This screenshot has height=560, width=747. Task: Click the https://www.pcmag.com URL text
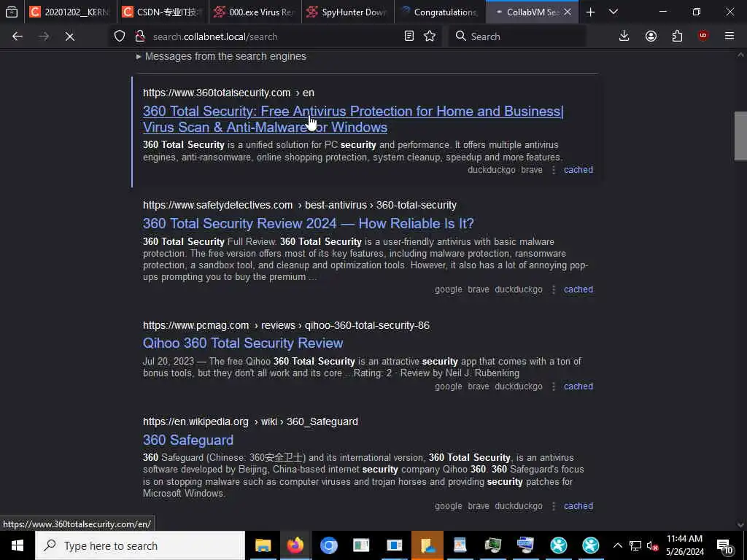(x=196, y=325)
